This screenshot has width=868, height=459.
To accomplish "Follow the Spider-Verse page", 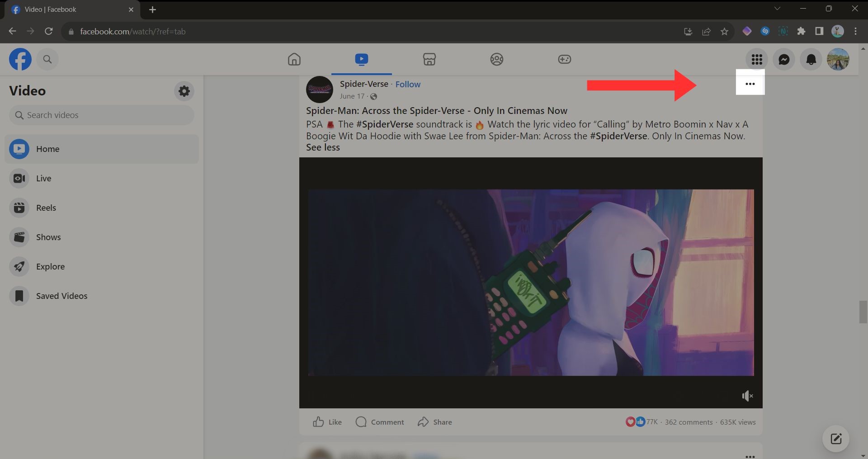I will click(408, 84).
